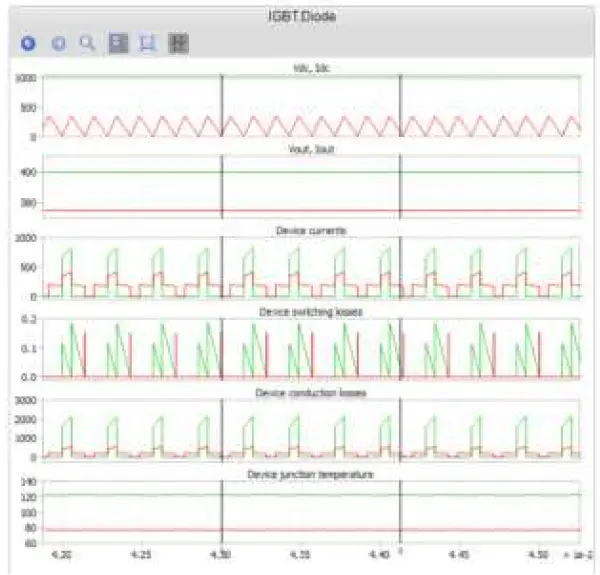Click the left cursor line in Vdc plot
Viewport: 600px width, 575px height.
coord(222,106)
